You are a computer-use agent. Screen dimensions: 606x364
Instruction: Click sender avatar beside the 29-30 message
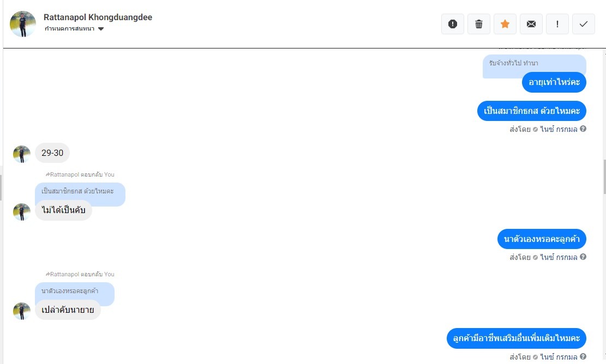point(22,154)
